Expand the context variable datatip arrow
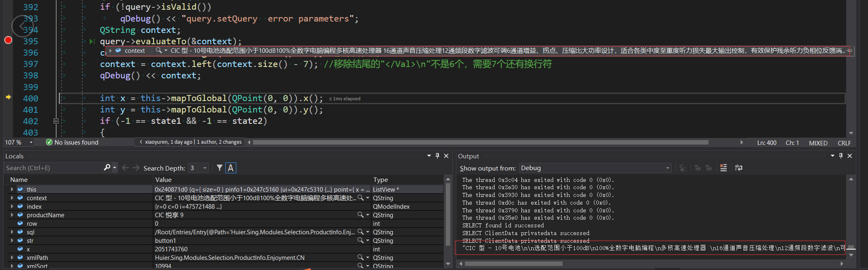The width and height of the screenshot is (868, 270). point(111,51)
